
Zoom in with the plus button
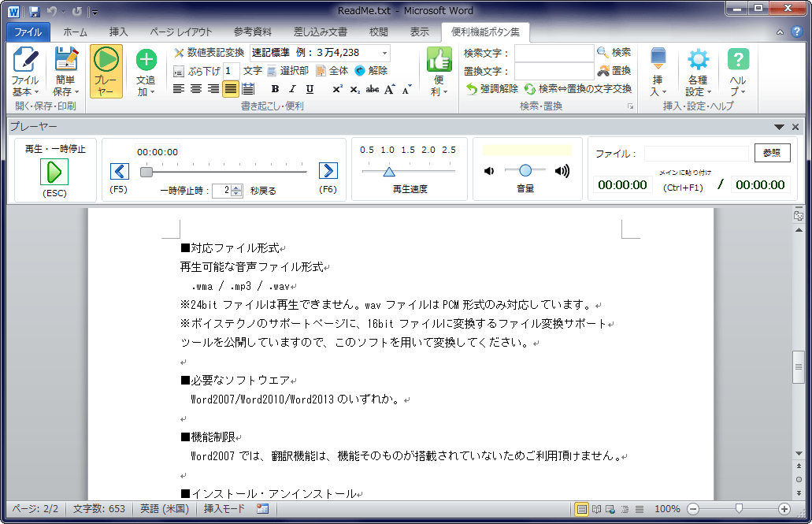tap(784, 509)
